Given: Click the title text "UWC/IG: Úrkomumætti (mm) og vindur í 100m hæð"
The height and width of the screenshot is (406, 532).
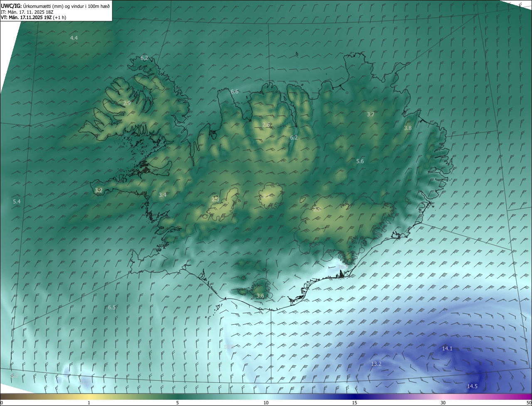Looking at the screenshot, I should (x=55, y=6).
